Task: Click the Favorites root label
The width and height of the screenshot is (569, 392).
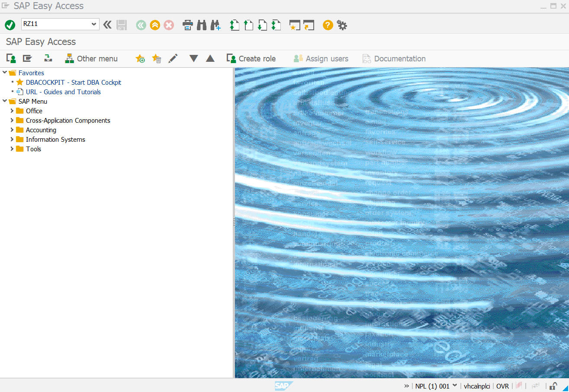Action: pyautogui.click(x=31, y=73)
